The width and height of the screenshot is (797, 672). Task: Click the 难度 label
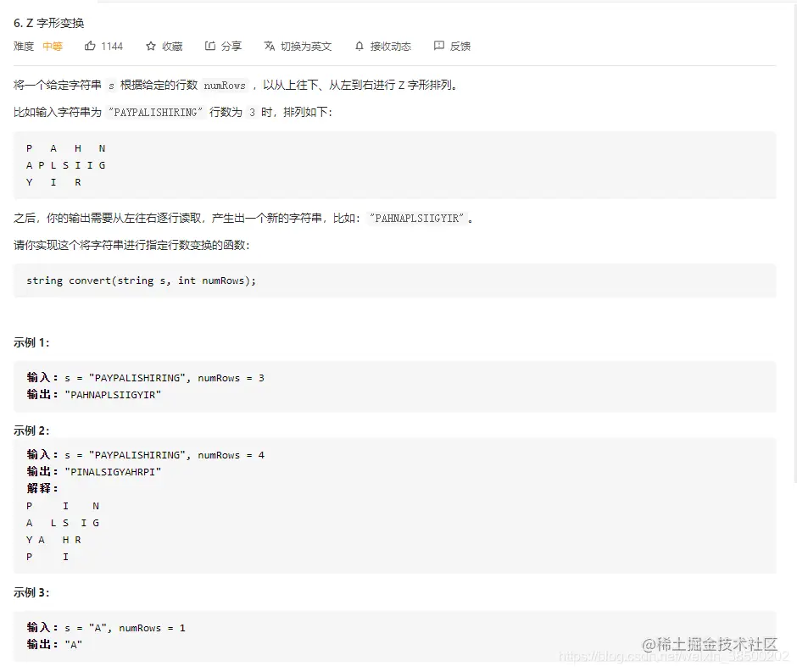pyautogui.click(x=24, y=47)
